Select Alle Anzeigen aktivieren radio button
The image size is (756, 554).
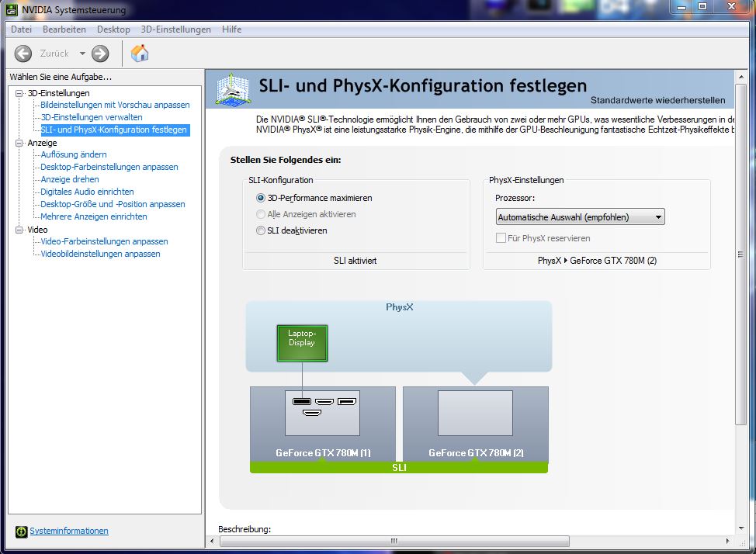point(261,214)
